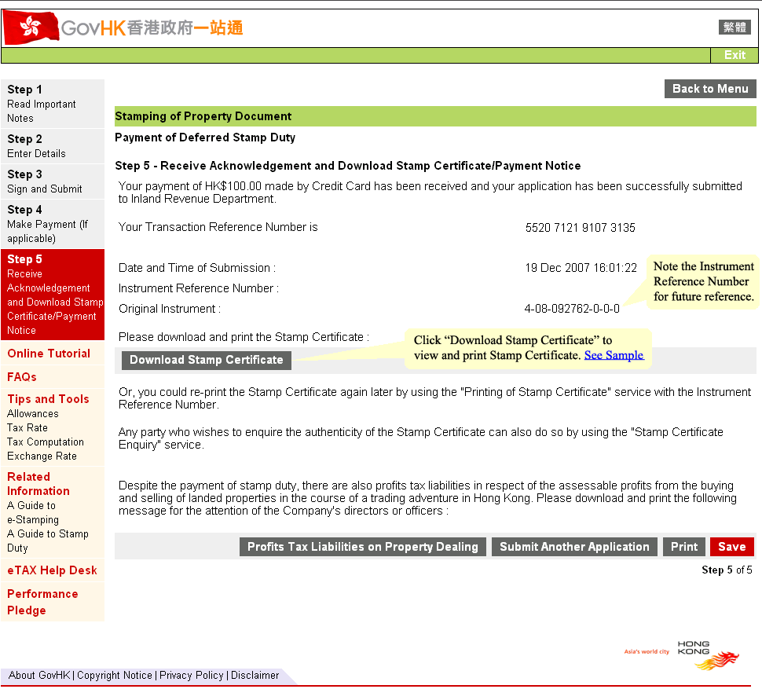Click the Privacy Policy footer link
Viewport: 762px width, 700px height.
[x=191, y=675]
